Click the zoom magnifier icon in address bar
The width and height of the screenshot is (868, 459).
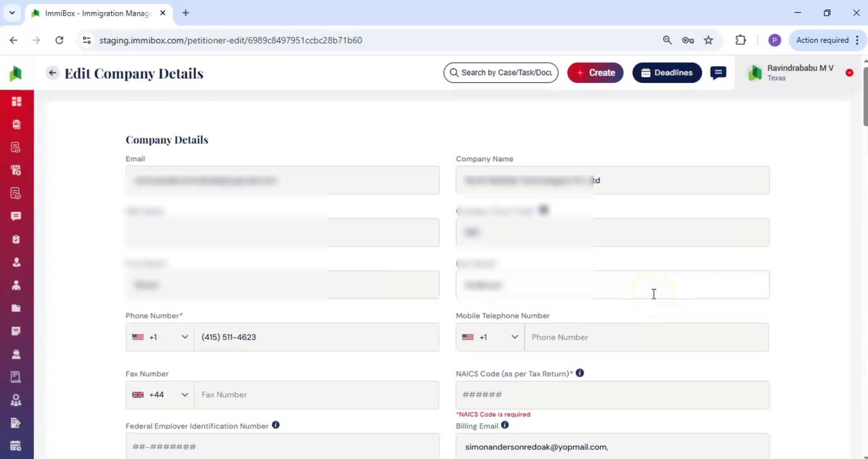(x=667, y=40)
